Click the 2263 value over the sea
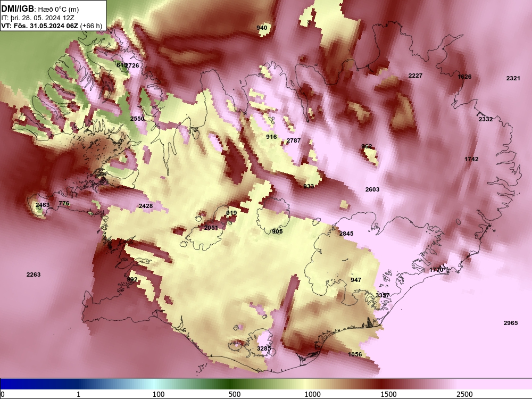Image resolution: width=532 pixels, height=399 pixels. (33, 275)
